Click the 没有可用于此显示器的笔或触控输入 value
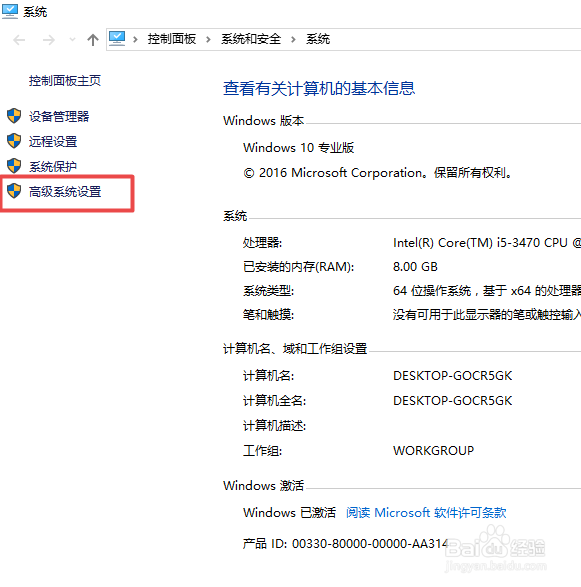Image resolution: width=581 pixels, height=587 pixels. [x=487, y=314]
